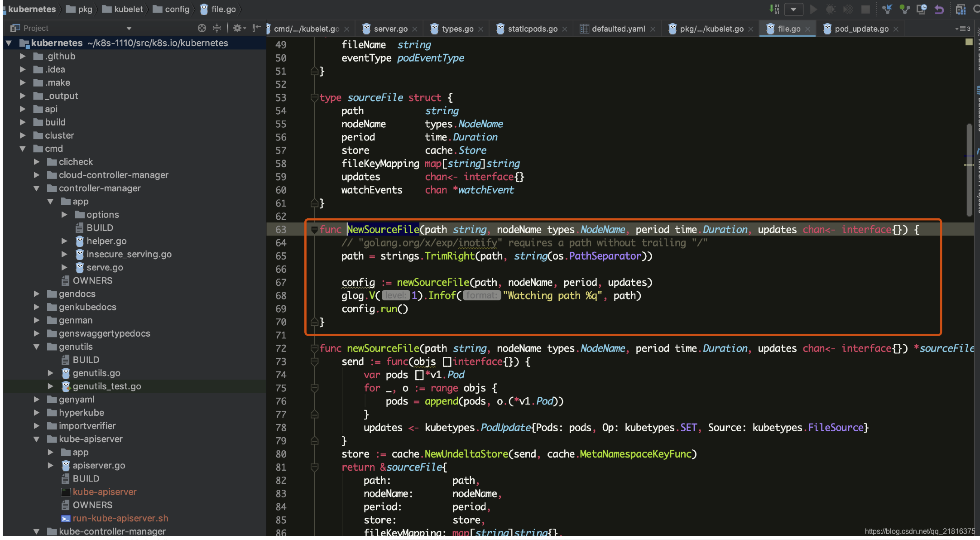This screenshot has width=980, height=540.
Task: Collapse the kubernetes root project node
Action: pos(8,43)
